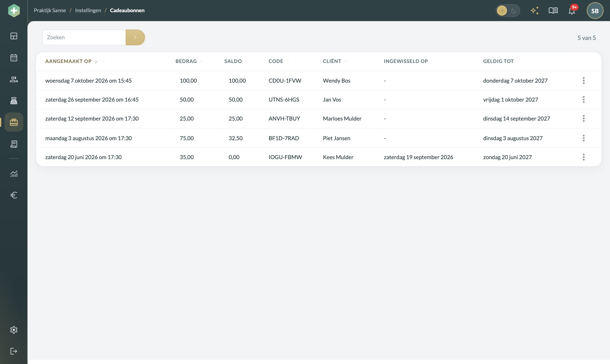The height and width of the screenshot is (364, 610).
Task: Open the manual book icon
Action: click(x=553, y=10)
